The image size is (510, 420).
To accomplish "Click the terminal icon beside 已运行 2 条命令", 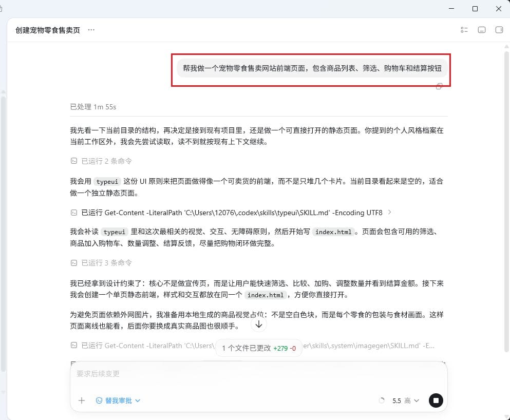I will tap(74, 161).
